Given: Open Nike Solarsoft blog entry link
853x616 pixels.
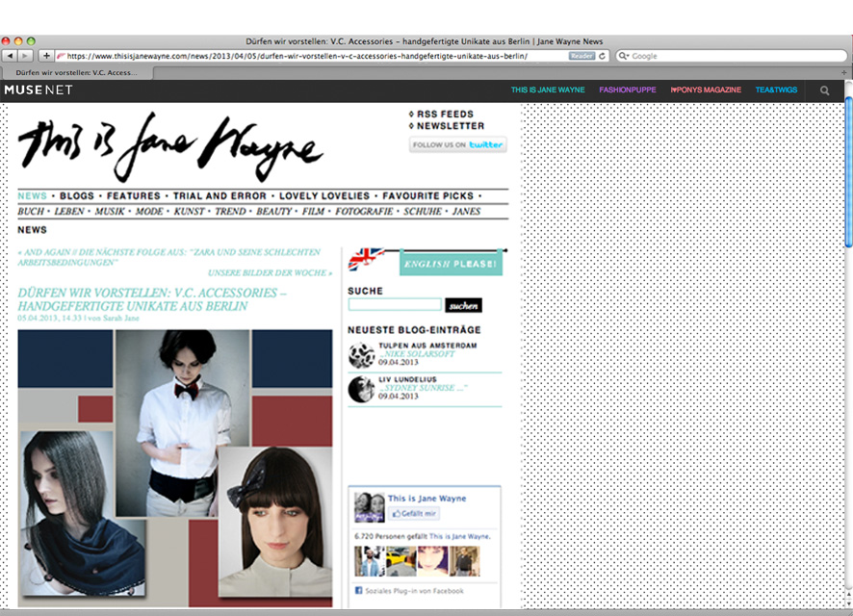Looking at the screenshot, I should [x=417, y=354].
